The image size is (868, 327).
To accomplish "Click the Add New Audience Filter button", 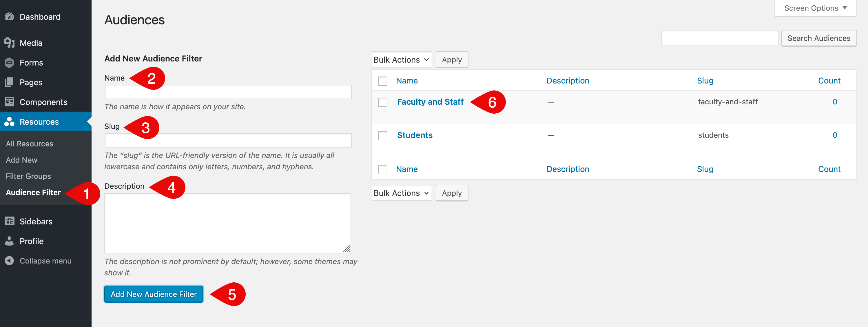I will coord(154,294).
